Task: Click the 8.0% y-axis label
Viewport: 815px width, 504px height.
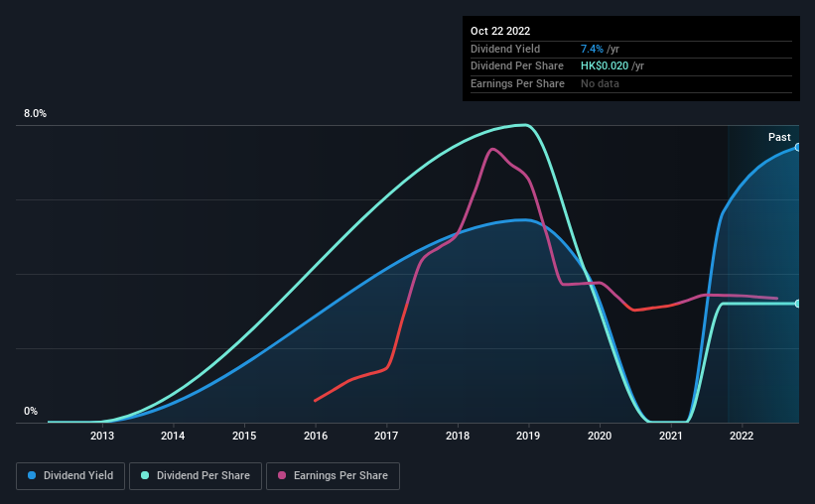Action: pos(35,114)
